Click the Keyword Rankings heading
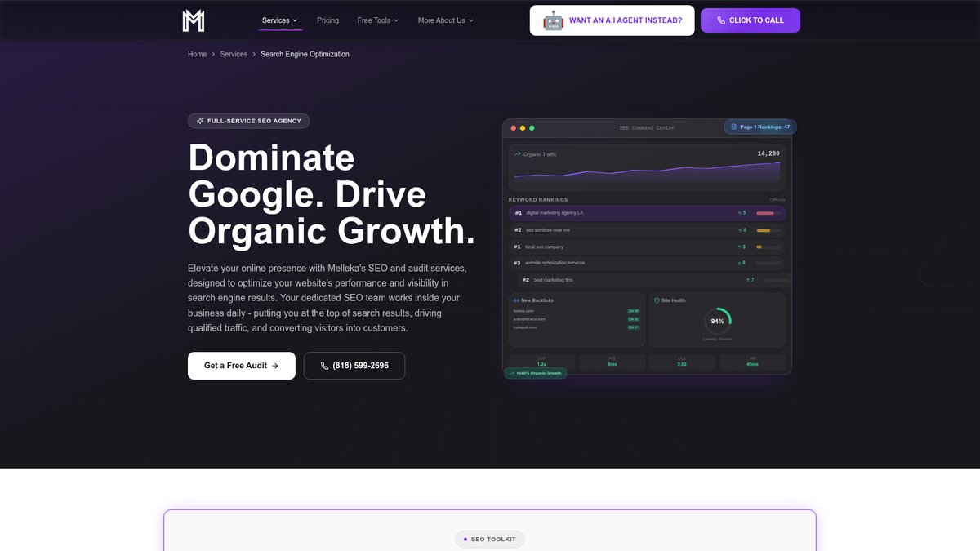This screenshot has height=551, width=980. click(538, 200)
